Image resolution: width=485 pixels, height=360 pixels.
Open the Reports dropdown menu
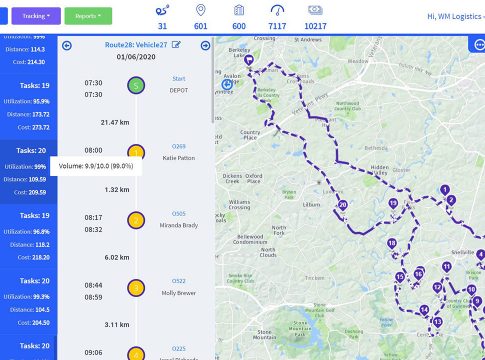(88, 16)
